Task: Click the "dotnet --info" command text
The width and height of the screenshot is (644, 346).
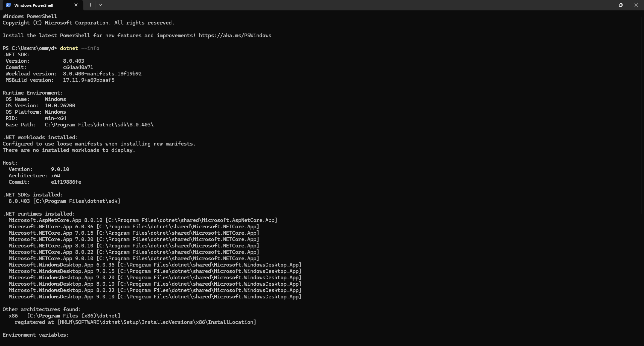Action: [79, 48]
